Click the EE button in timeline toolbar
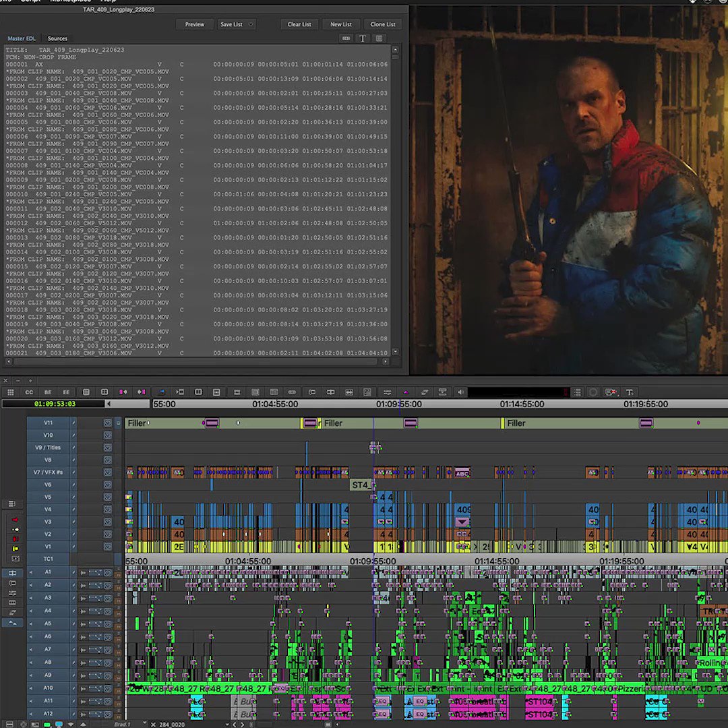This screenshot has width=728, height=728. pos(66,392)
